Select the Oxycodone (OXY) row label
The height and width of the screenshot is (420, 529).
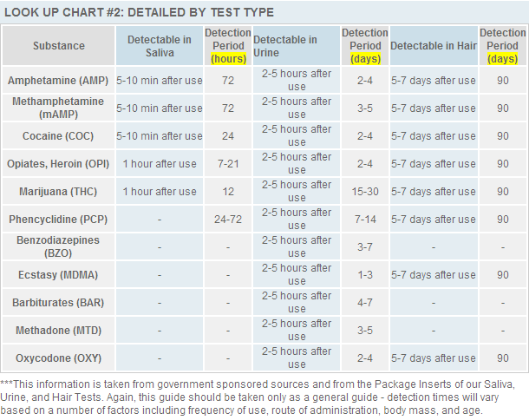click(x=58, y=358)
